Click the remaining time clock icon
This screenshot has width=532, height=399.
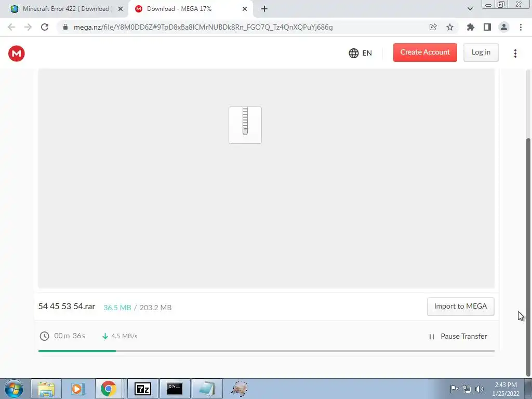click(45, 336)
